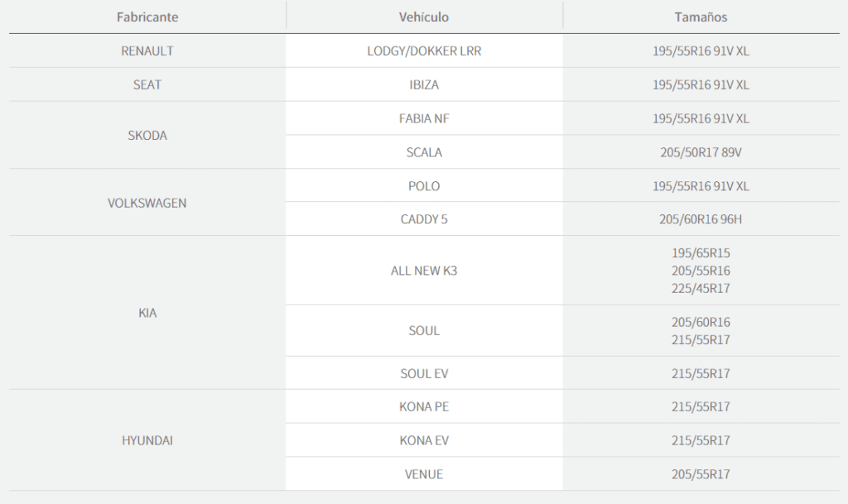Click the Vehículo column header
848x504 pixels.
424,17
